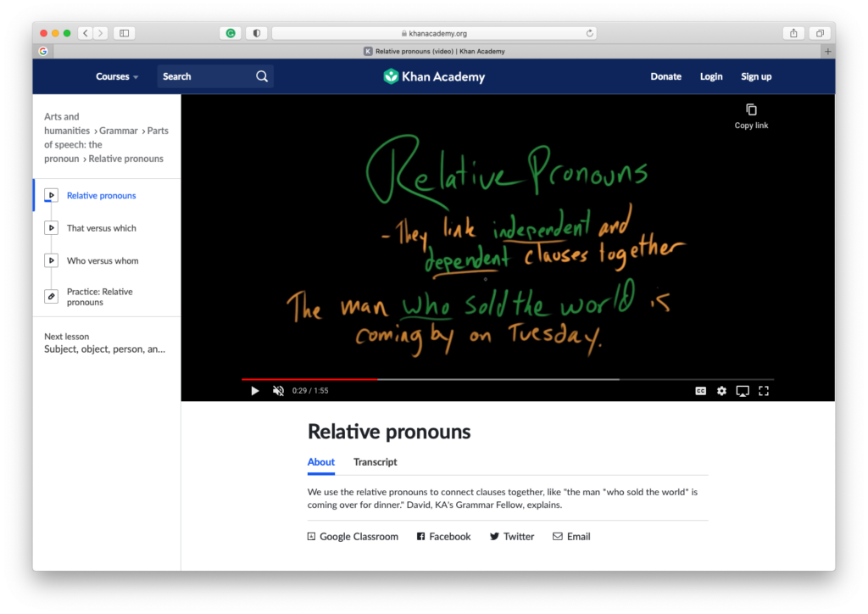Play the Relative pronouns video
Image resolution: width=868 pixels, height=614 pixels.
[x=254, y=390]
